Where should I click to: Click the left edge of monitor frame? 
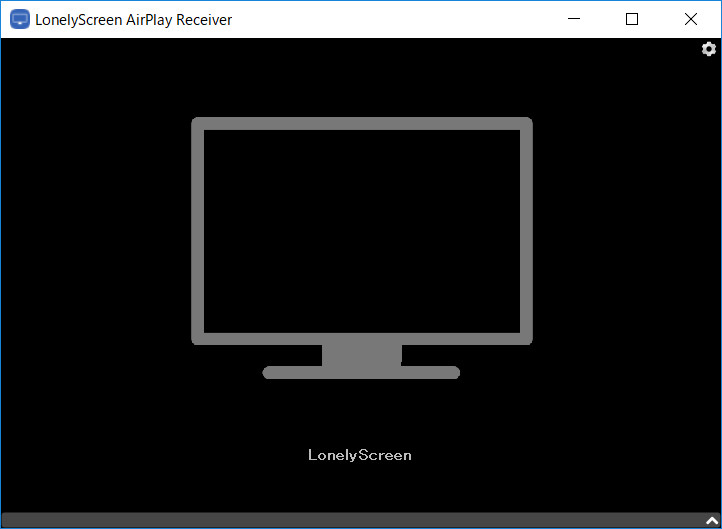pos(197,230)
